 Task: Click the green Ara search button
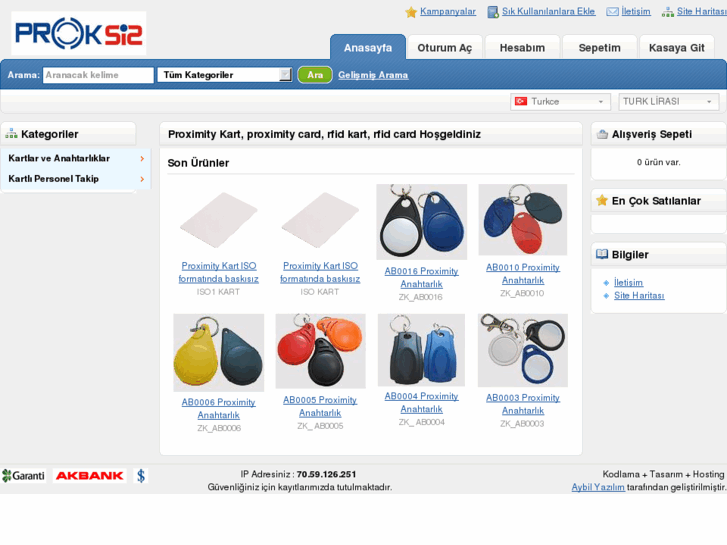[x=315, y=75]
